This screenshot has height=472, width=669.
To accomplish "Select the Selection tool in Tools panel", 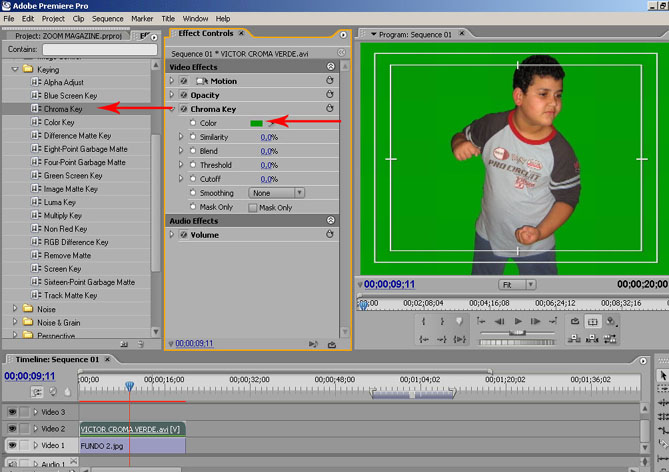I will click(x=661, y=375).
